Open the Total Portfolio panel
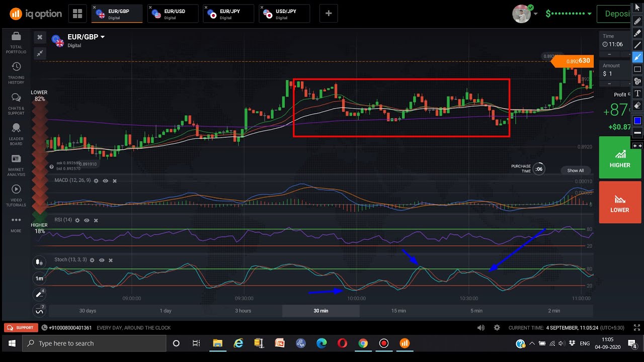The height and width of the screenshot is (362, 644). click(x=16, y=42)
